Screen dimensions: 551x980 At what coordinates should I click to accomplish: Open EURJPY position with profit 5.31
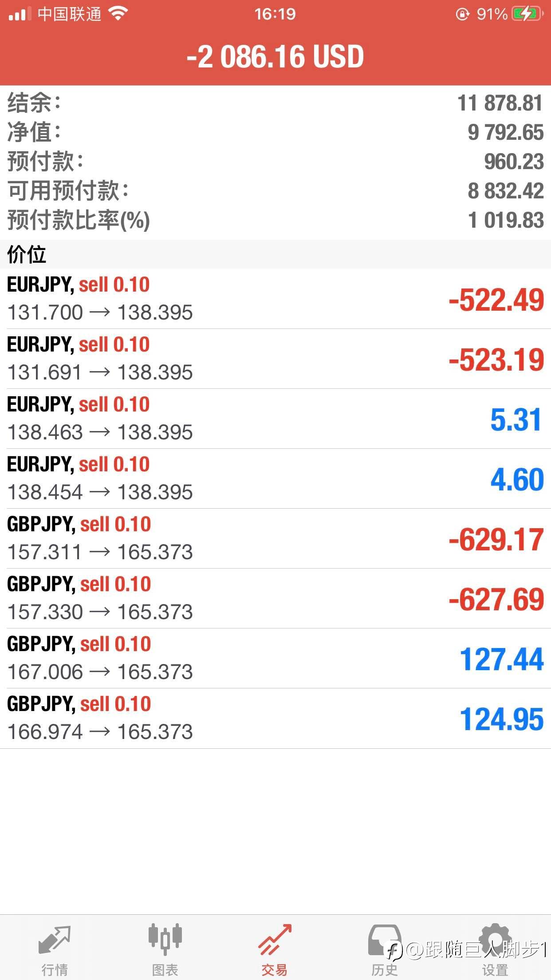(x=275, y=419)
